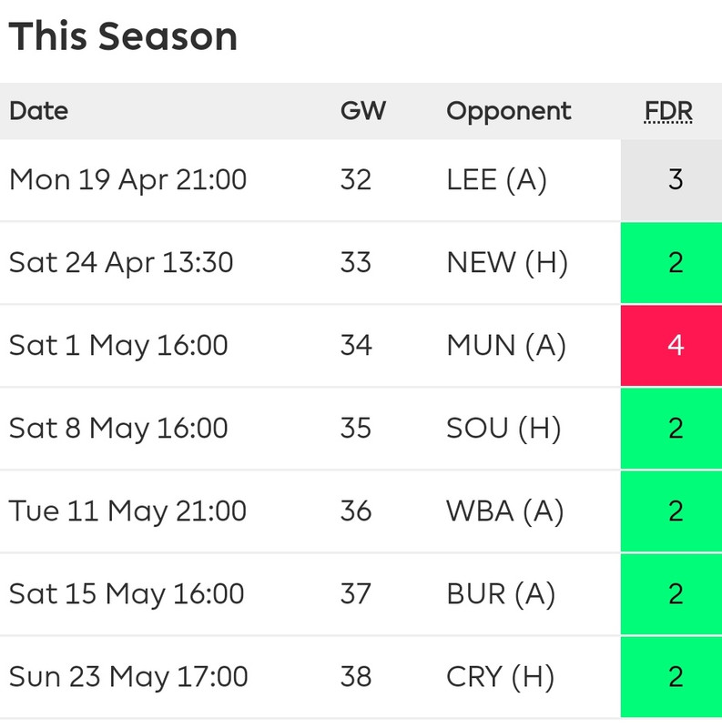Select the WBA (A) opponent entry
This screenshot has width=722, height=728.
tap(505, 511)
